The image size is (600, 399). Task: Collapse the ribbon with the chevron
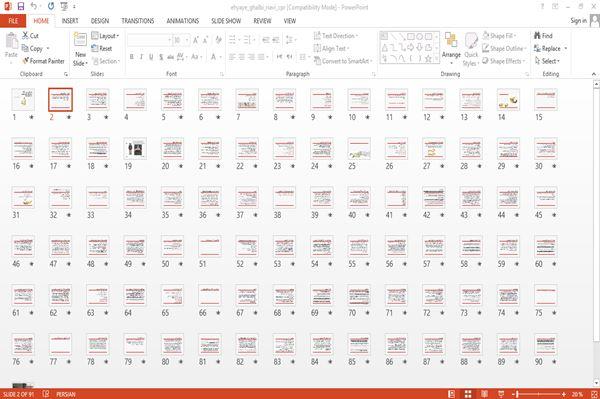[x=593, y=74]
